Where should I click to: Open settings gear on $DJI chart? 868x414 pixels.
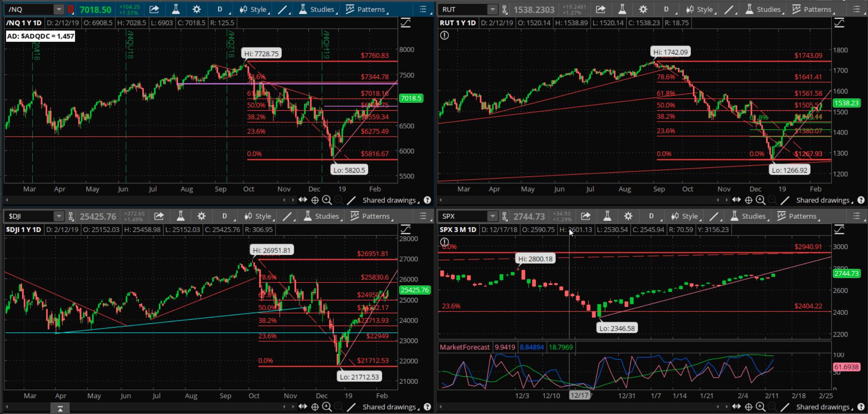click(201, 216)
